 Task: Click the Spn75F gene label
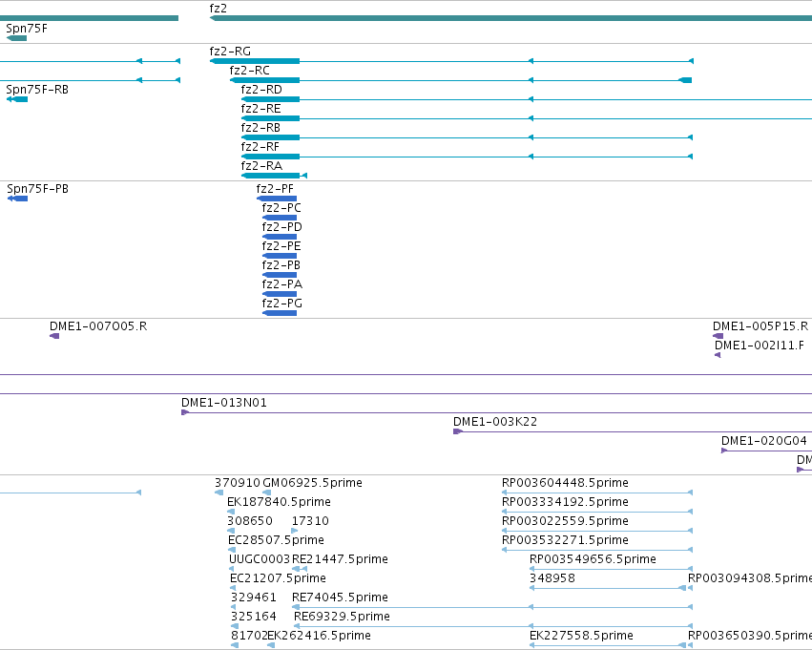click(x=27, y=29)
